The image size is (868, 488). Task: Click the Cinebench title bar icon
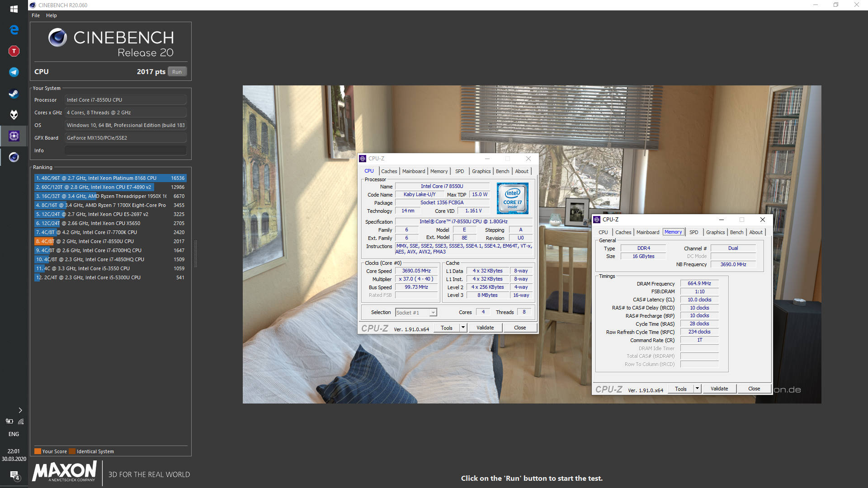coord(33,5)
